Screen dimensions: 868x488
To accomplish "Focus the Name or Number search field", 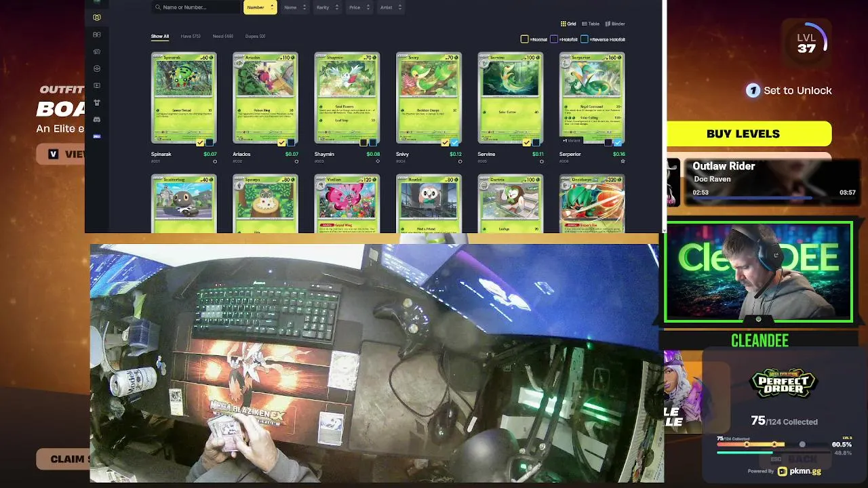I will coord(197,7).
